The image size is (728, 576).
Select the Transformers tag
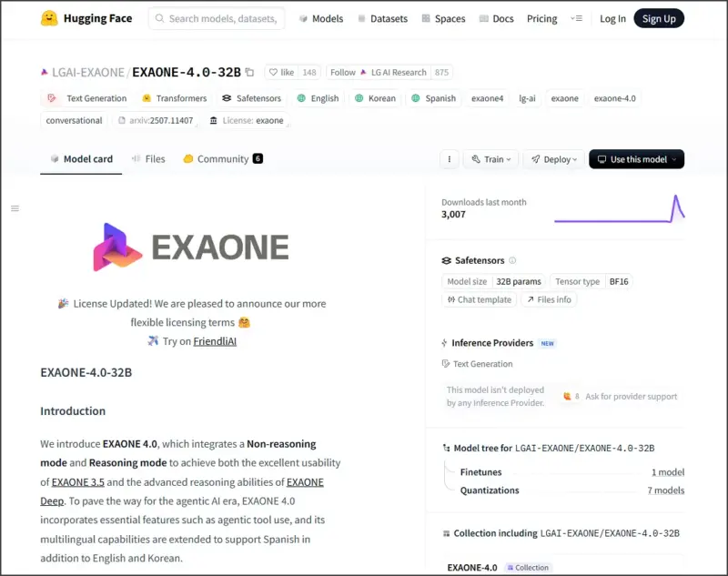pyautogui.click(x=175, y=98)
